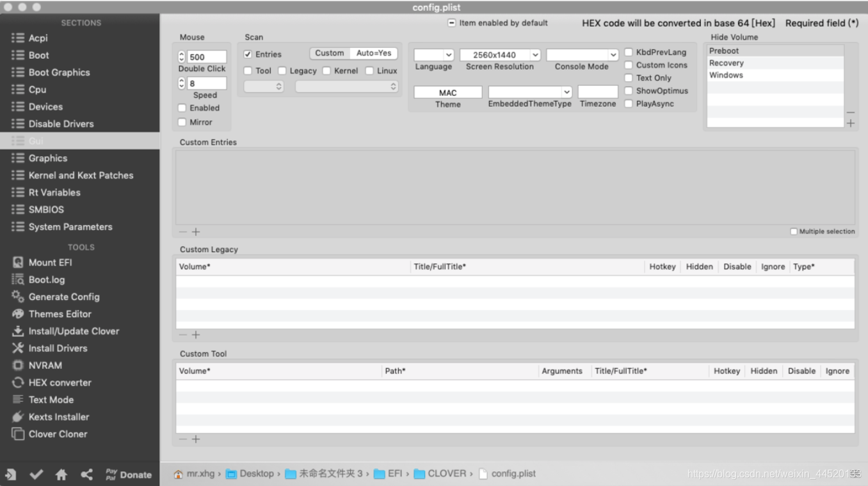Open the Kernel and Kext Patches section
Screen dimensions: 868x486
tap(80, 175)
